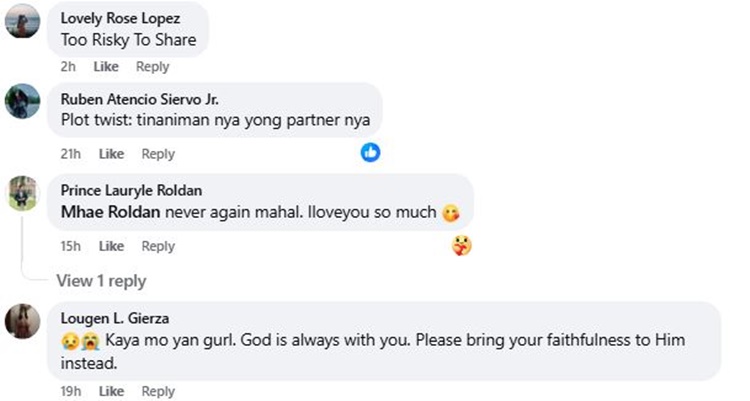This screenshot has width=750, height=401.
Task: Reply to Lovely Rose Lopez's comment
Action: point(153,66)
